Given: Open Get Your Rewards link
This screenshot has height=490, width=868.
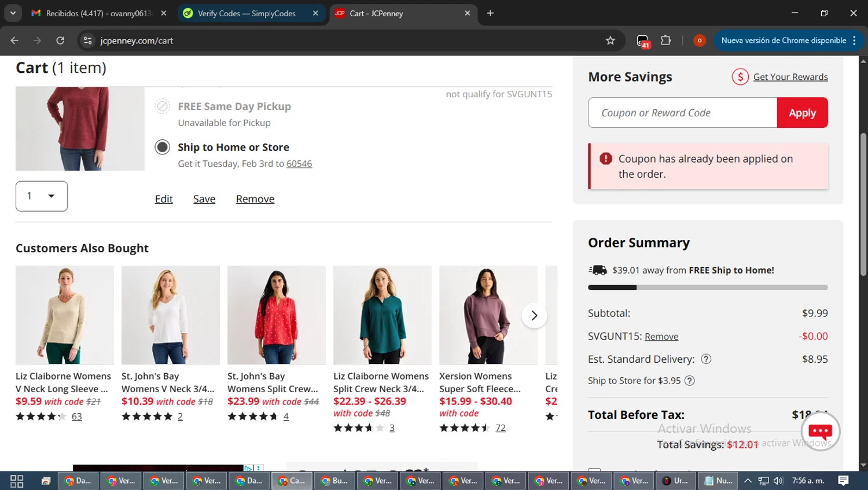Looking at the screenshot, I should coord(790,77).
